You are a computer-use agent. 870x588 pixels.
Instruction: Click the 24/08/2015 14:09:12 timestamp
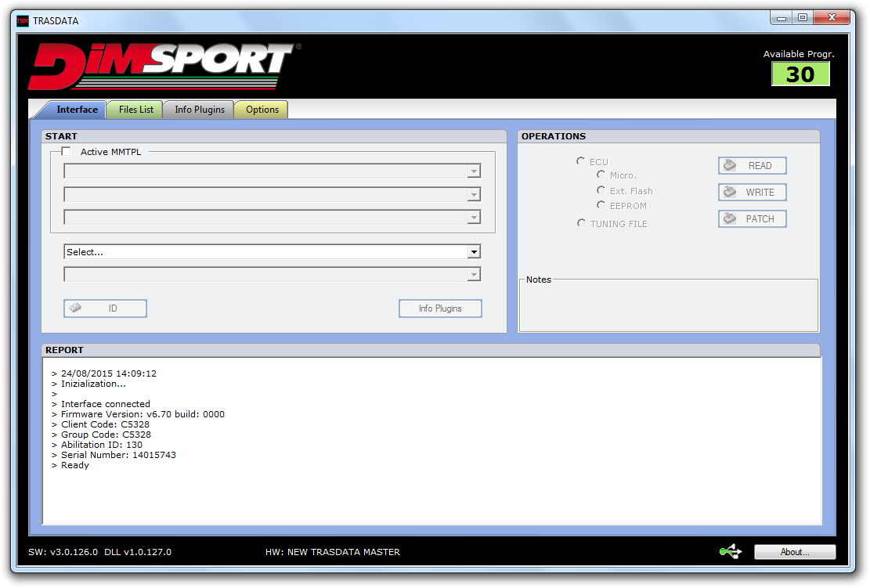(109, 373)
